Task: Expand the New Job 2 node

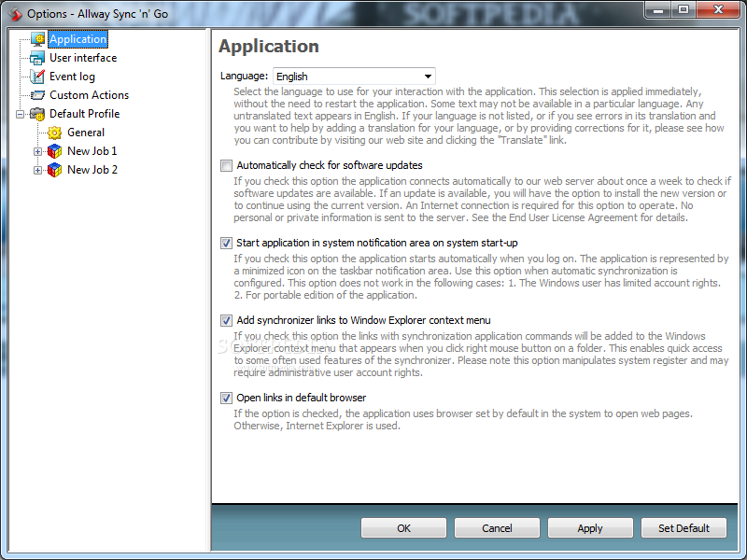Action: pos(37,171)
